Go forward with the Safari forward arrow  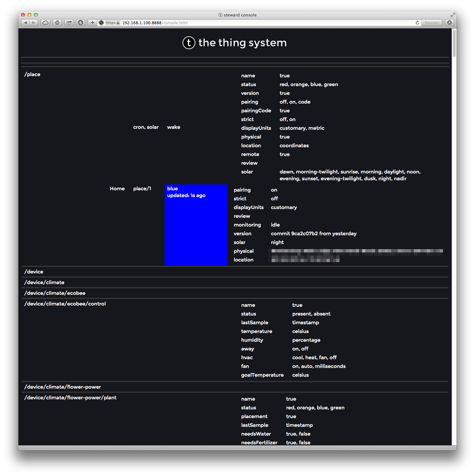pos(34,23)
